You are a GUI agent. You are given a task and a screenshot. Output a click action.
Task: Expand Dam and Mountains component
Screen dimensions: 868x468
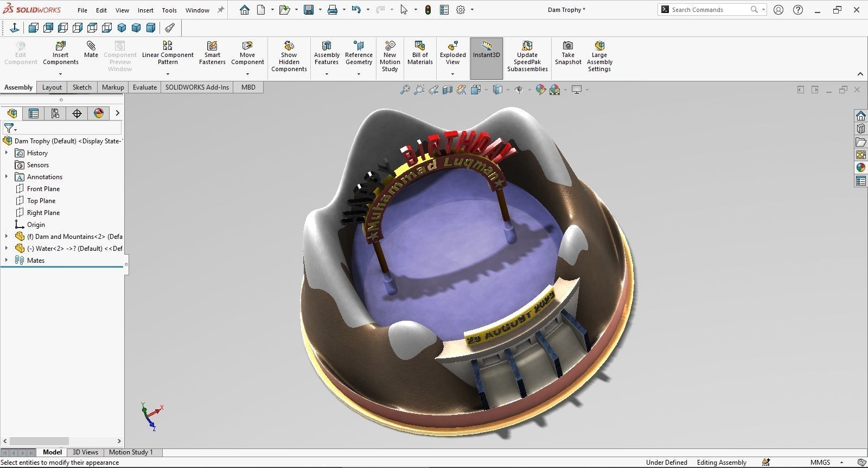[x=7, y=237]
